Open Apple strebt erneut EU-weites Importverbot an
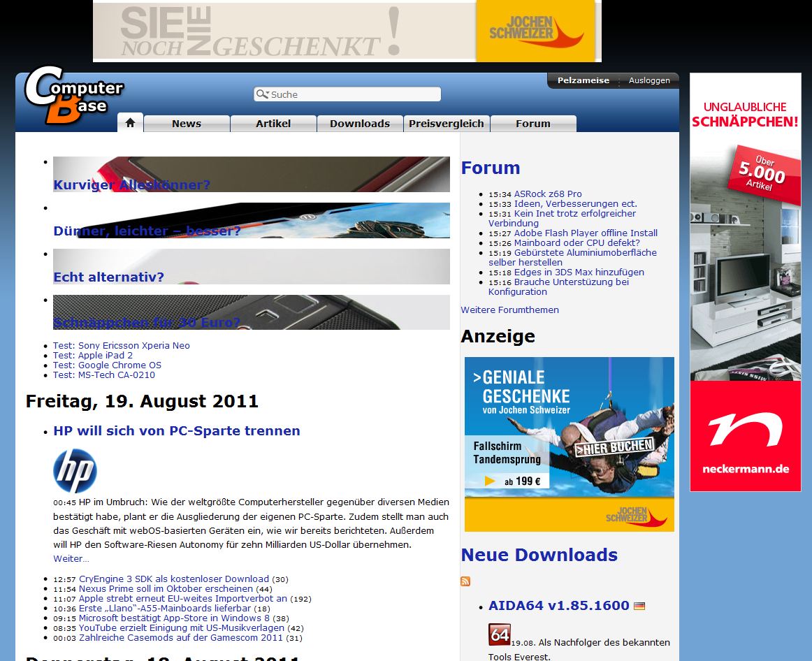 [183, 598]
